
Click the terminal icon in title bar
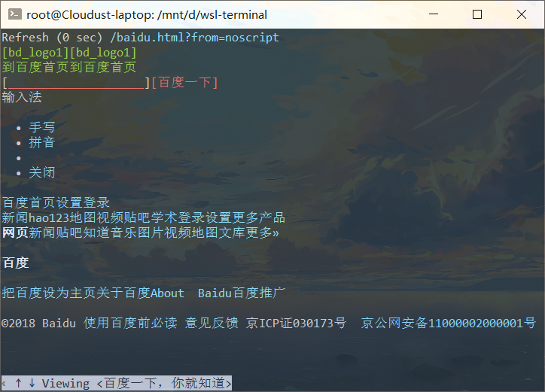tap(14, 14)
